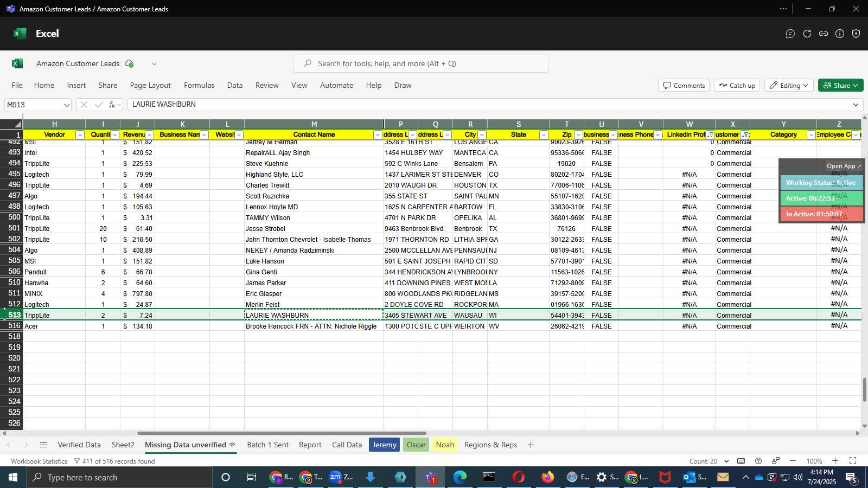Image resolution: width=868 pixels, height=488 pixels.
Task: Select cell with Brooke Hancock FRN contact
Action: pos(314,326)
